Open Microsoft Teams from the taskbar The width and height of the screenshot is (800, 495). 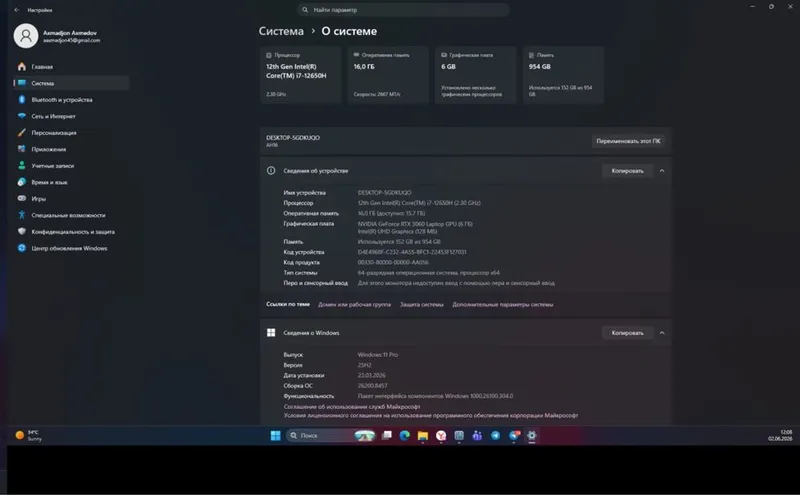477,435
